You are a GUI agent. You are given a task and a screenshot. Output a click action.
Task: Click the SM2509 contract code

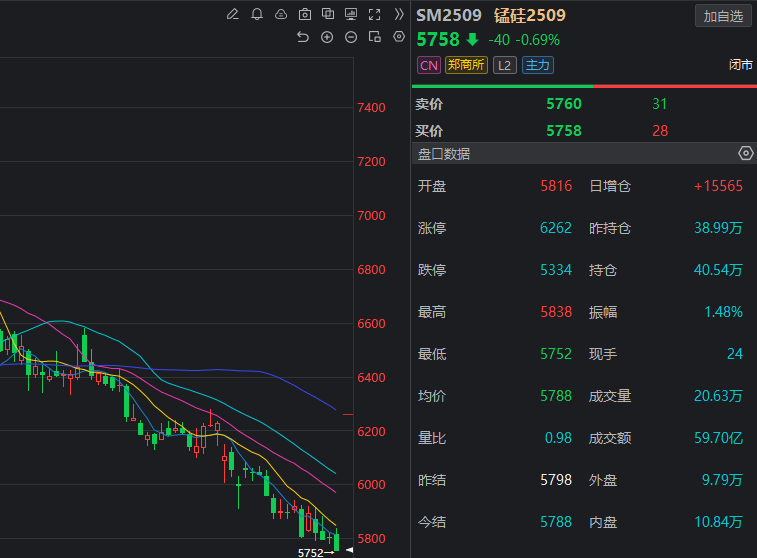(449, 15)
